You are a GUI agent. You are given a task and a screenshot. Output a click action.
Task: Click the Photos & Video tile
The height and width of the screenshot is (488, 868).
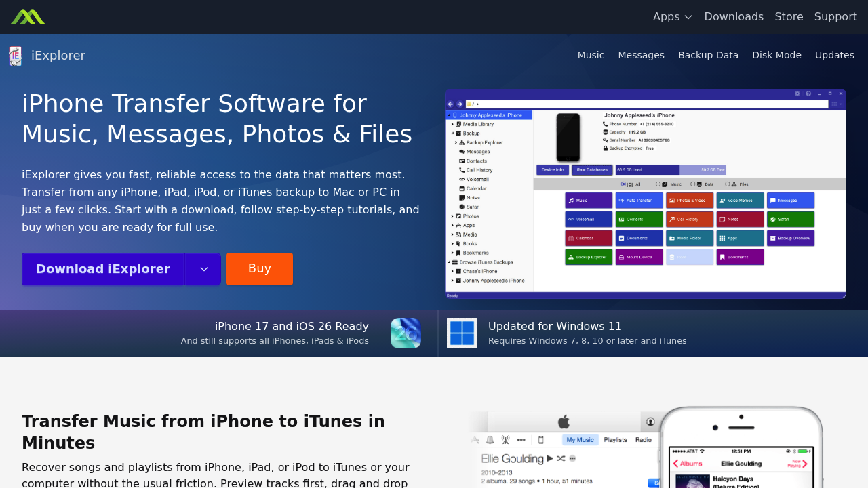pos(690,201)
